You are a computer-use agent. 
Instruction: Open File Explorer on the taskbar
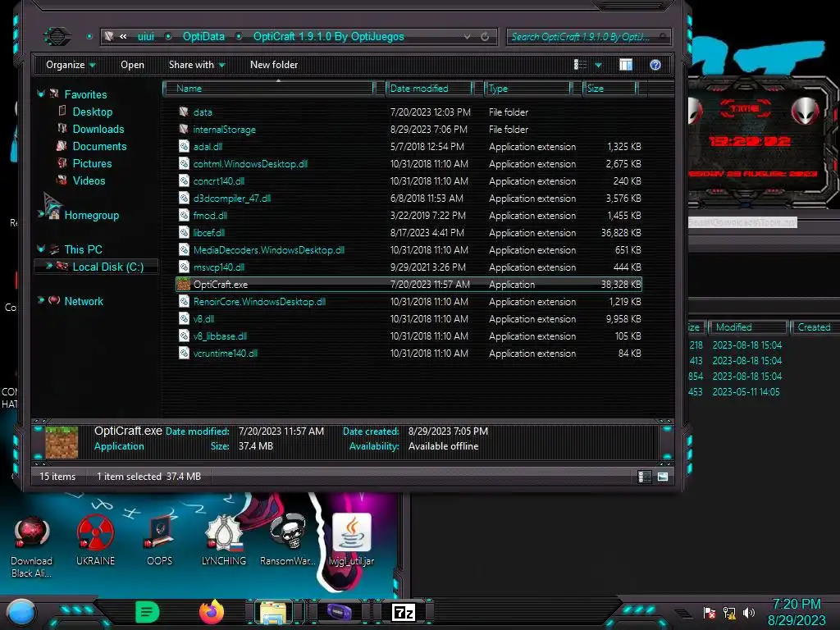pyautogui.click(x=274, y=612)
